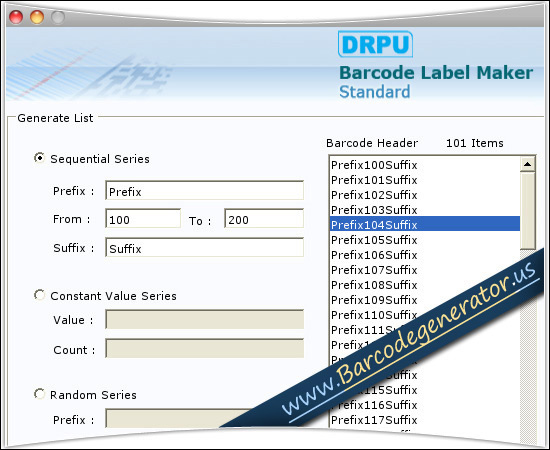
Task: Click the To field containing 200
Action: 264,219
